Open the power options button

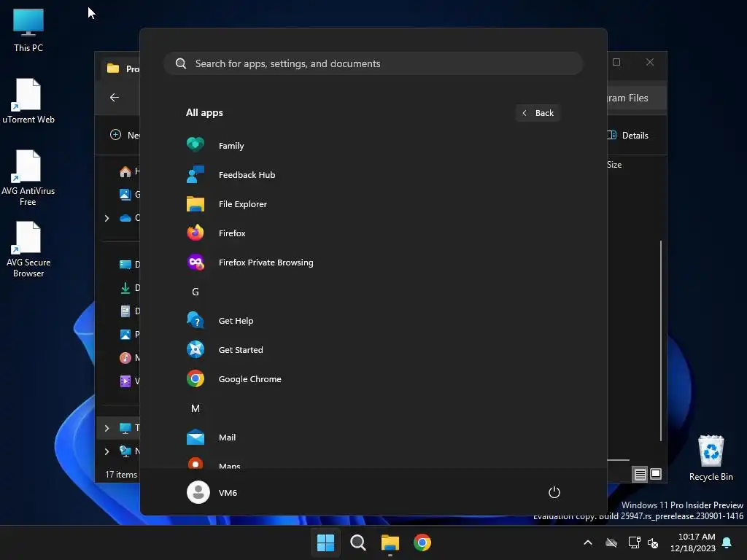click(554, 492)
